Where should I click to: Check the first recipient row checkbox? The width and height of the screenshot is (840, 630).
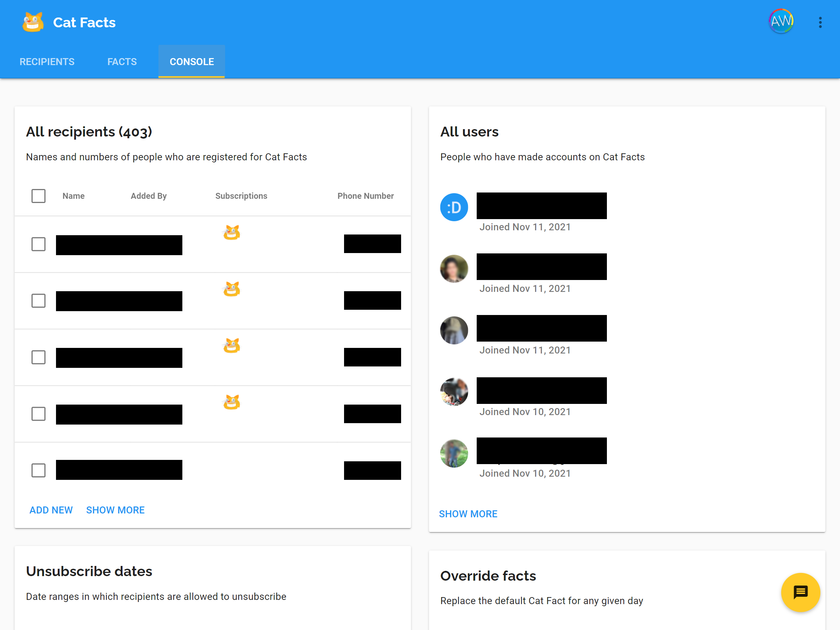(38, 244)
